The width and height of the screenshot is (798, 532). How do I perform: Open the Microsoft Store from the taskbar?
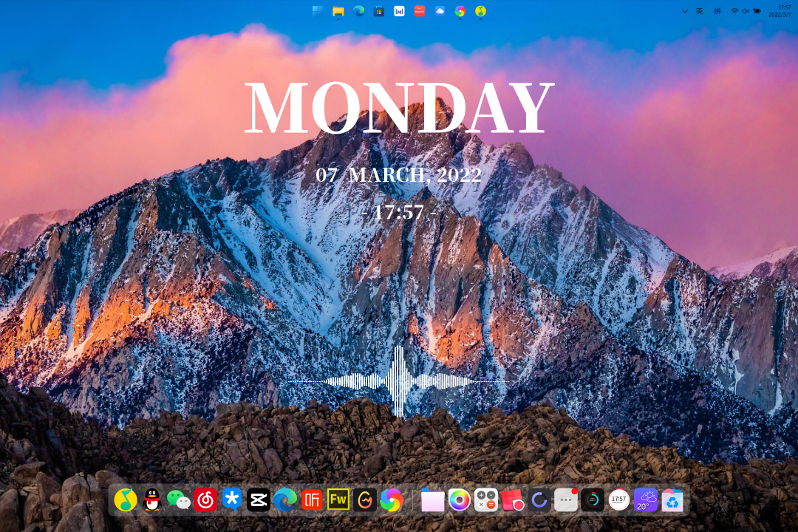coord(378,10)
